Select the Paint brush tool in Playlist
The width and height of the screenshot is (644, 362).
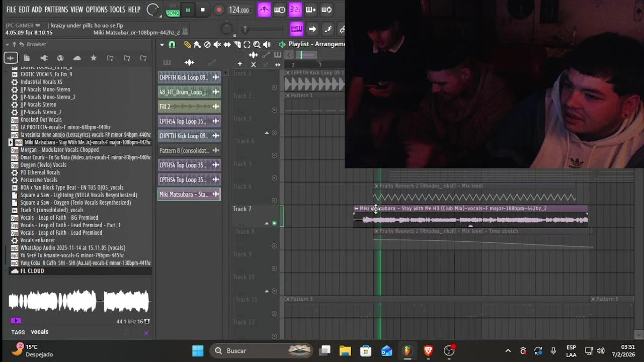coord(197,44)
